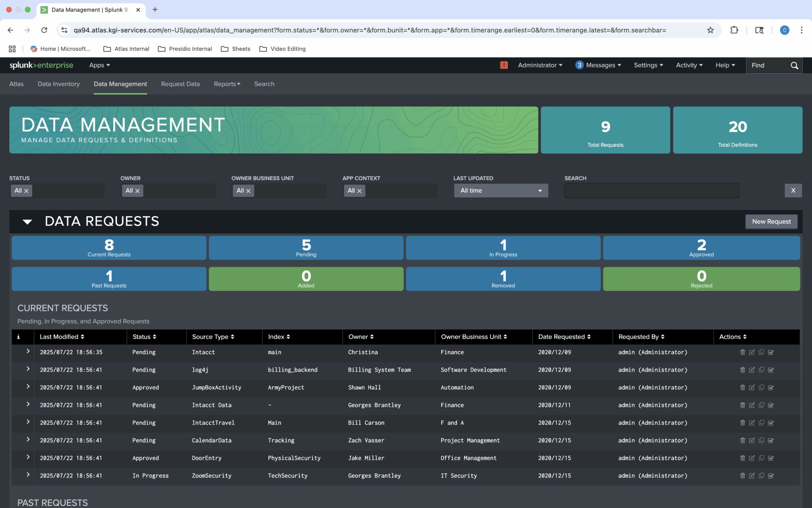Viewport: 812px width, 508px height.
Task: Click the red alert icon in the top bar
Action: 504,65
